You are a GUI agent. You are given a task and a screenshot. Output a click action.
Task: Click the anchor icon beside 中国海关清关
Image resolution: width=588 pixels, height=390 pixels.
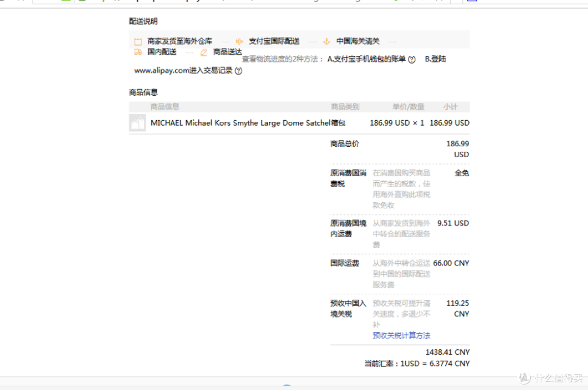click(327, 41)
